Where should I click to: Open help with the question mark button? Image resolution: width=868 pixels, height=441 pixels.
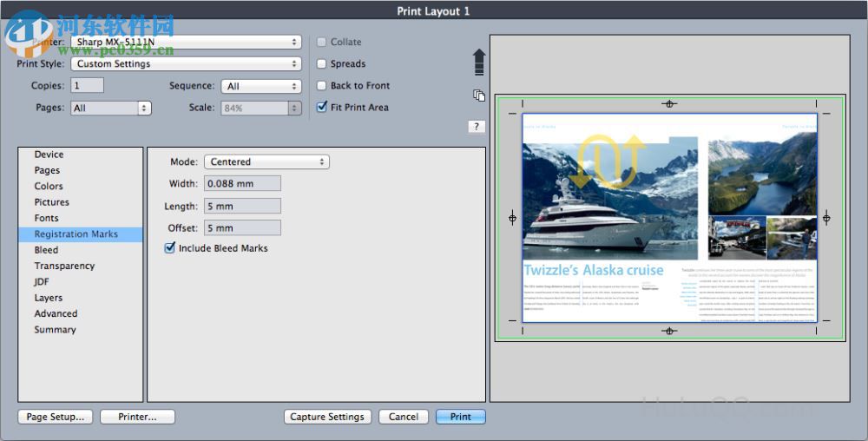tap(476, 127)
